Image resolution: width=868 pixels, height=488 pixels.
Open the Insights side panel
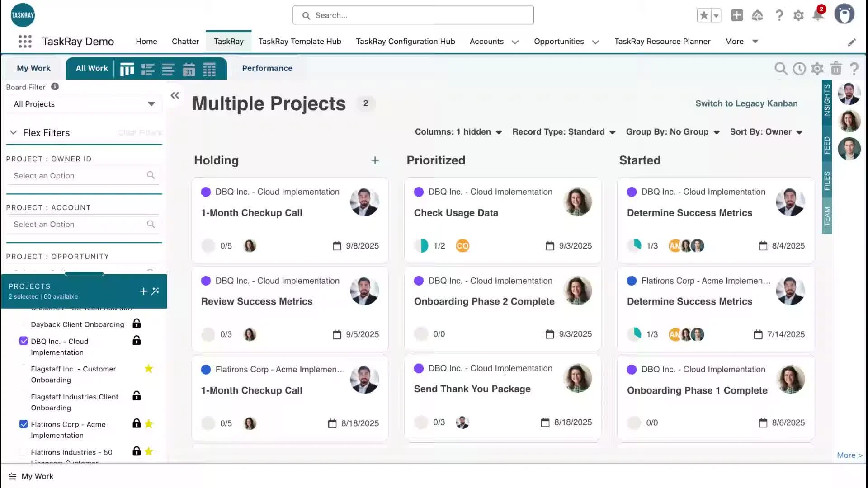[827, 101]
